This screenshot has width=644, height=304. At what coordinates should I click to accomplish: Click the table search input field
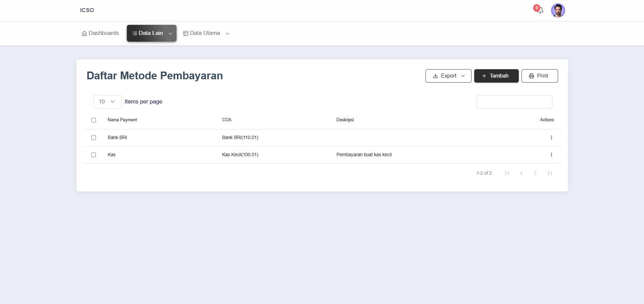pyautogui.click(x=514, y=102)
